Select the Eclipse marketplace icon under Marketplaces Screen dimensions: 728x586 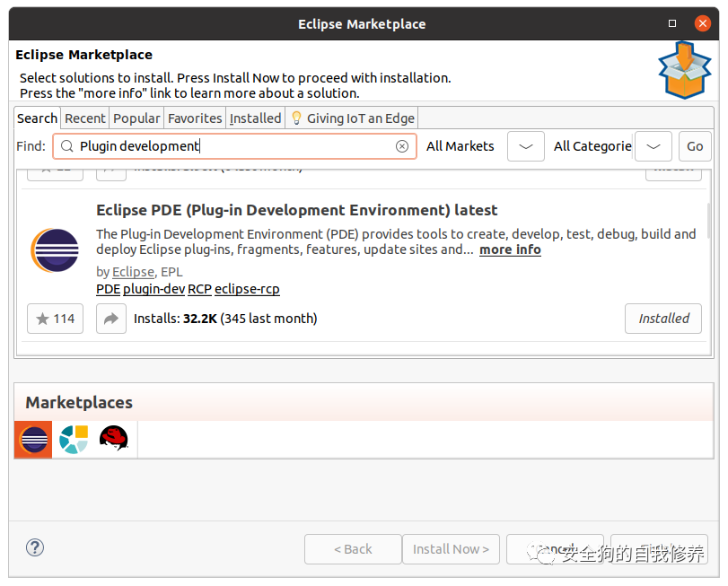(33, 440)
